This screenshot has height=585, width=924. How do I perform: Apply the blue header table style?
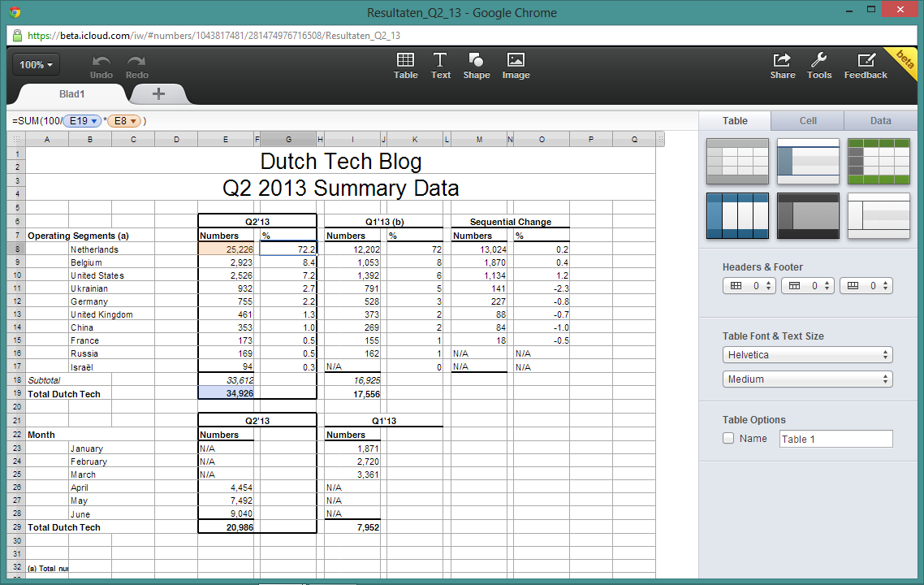[x=737, y=216]
